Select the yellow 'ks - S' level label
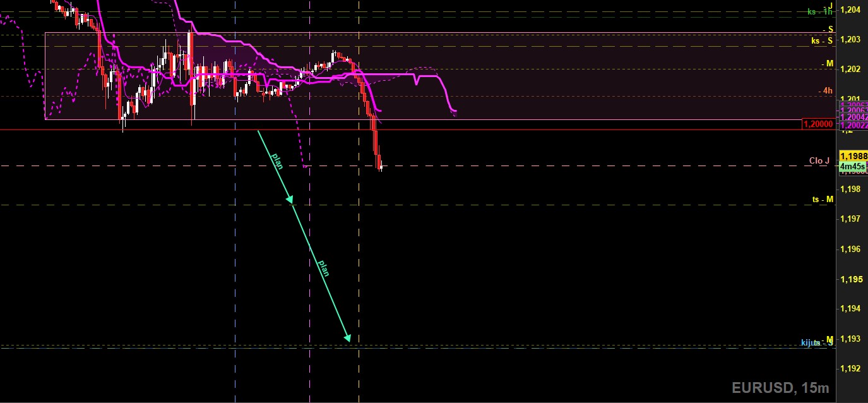The width and height of the screenshot is (868, 403). (822, 41)
